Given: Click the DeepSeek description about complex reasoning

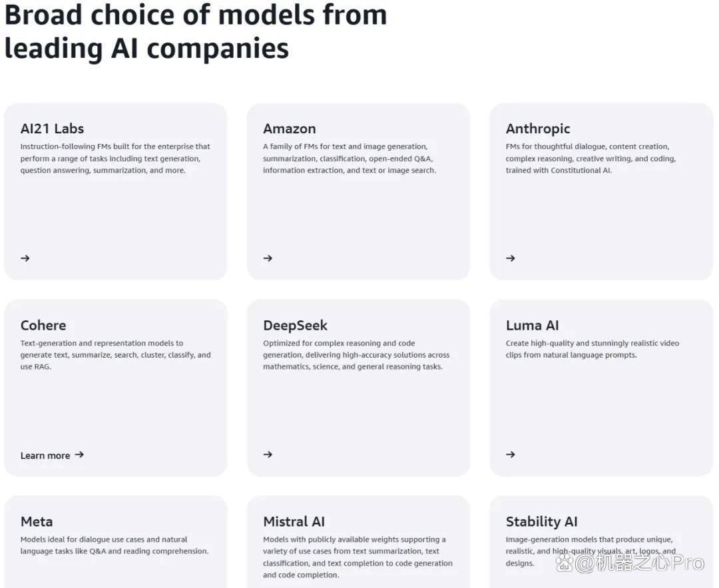Looking at the screenshot, I should pyautogui.click(x=356, y=354).
